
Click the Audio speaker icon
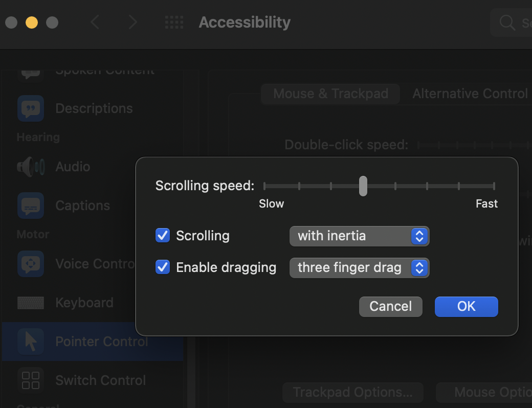[31, 167]
